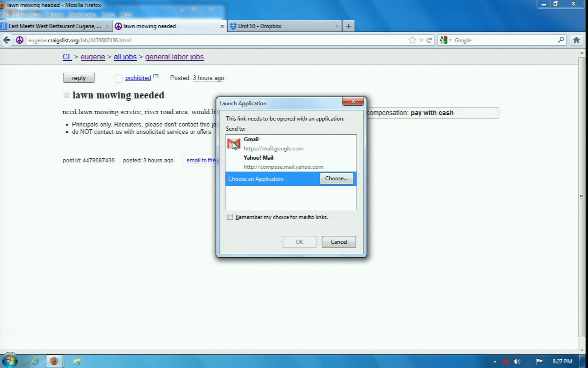Screen dimensions: 588x368
Task: Favorite the posting with the star icon
Action: (67, 95)
